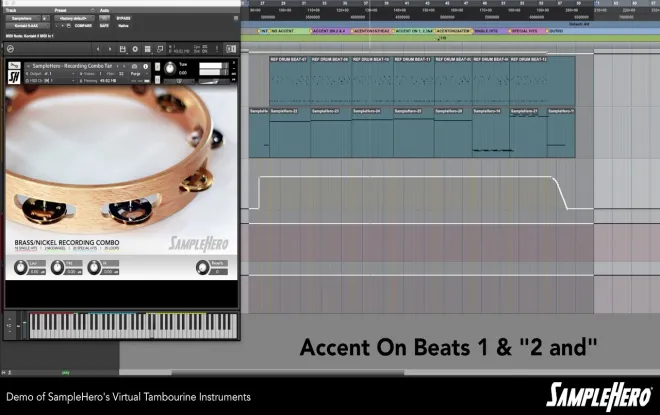Select next instrument preset arrow in header
Image resolution: width=660 pixels, height=415 pixels.
click(x=124, y=66)
